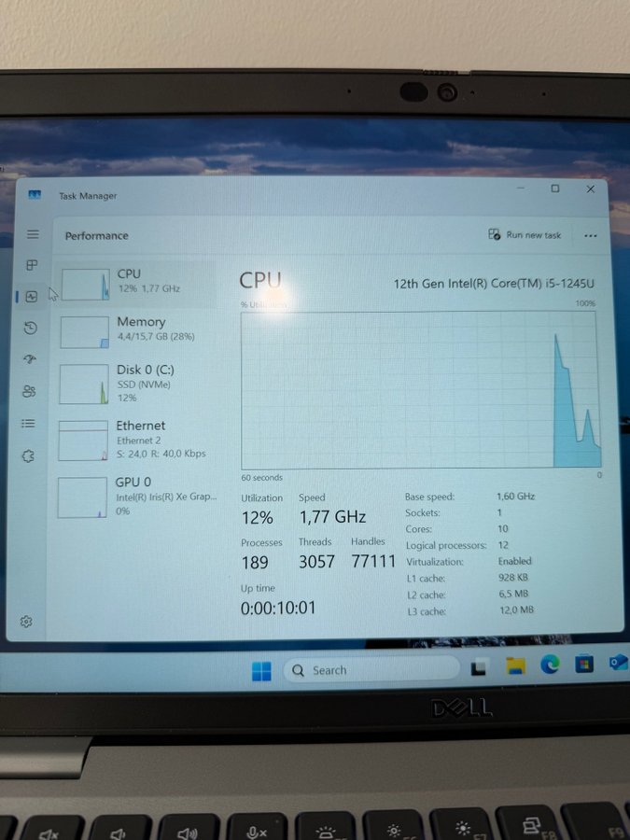The height and width of the screenshot is (840, 630).
Task: Open the three-dot more options menu
Action: (x=590, y=236)
